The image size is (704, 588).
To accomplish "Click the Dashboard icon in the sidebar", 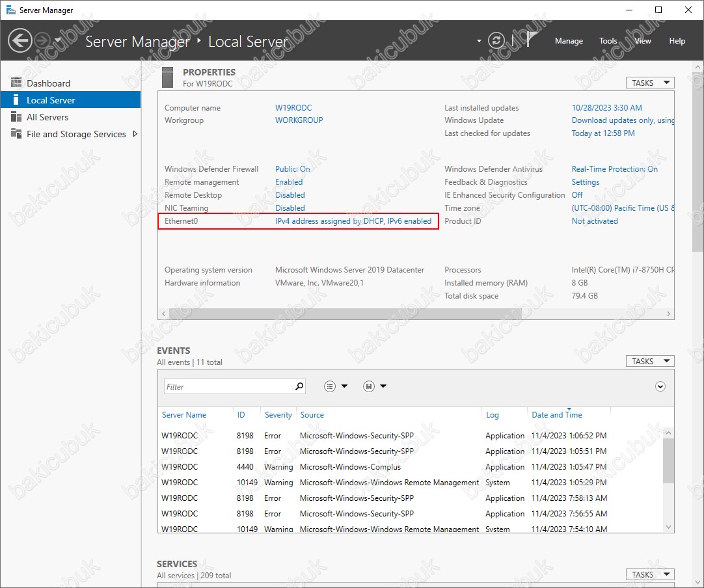I will (16, 83).
